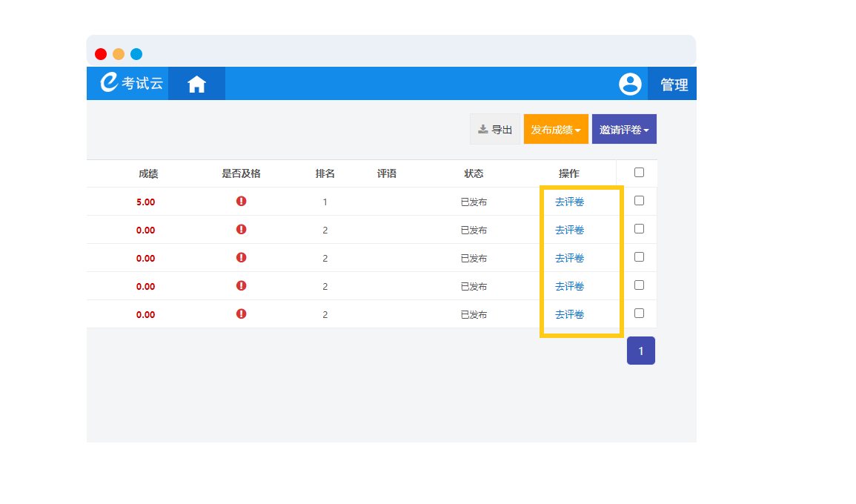856x504 pixels.
Task: Click the home icon in the navigation bar
Action: click(196, 84)
